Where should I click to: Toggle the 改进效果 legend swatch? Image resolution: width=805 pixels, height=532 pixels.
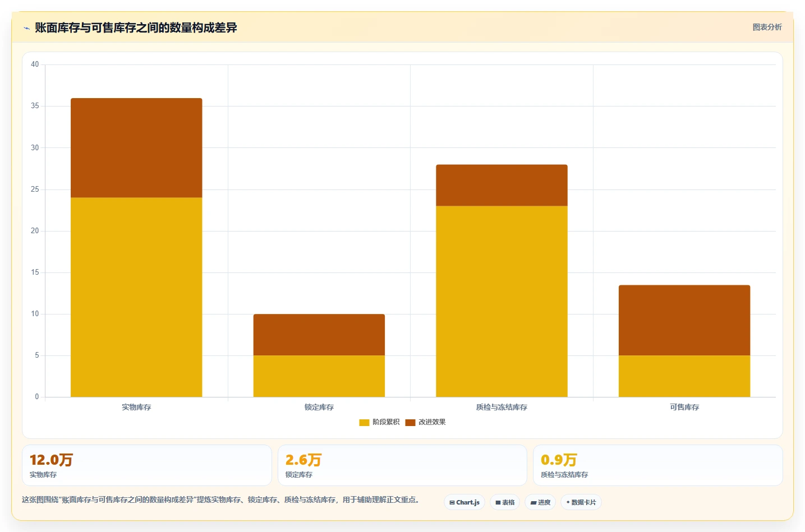click(x=410, y=422)
